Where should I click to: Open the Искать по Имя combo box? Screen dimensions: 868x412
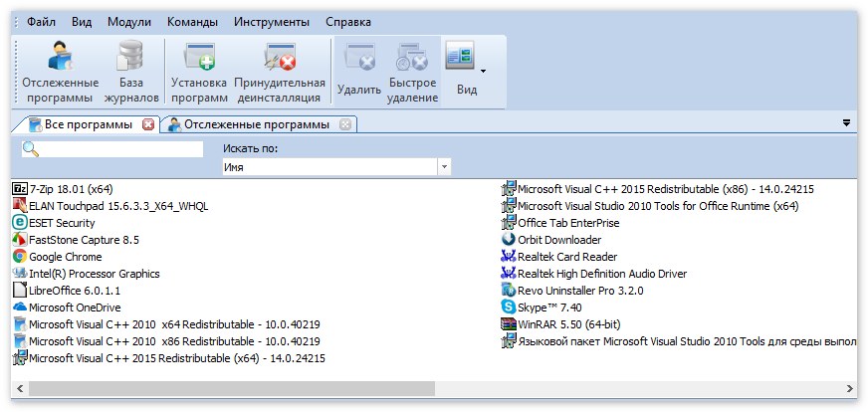(x=336, y=166)
